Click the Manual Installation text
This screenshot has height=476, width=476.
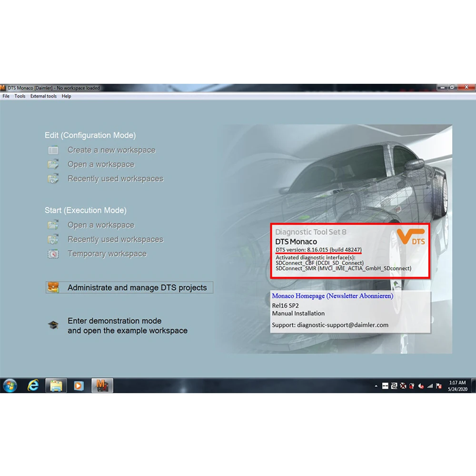coord(298,313)
